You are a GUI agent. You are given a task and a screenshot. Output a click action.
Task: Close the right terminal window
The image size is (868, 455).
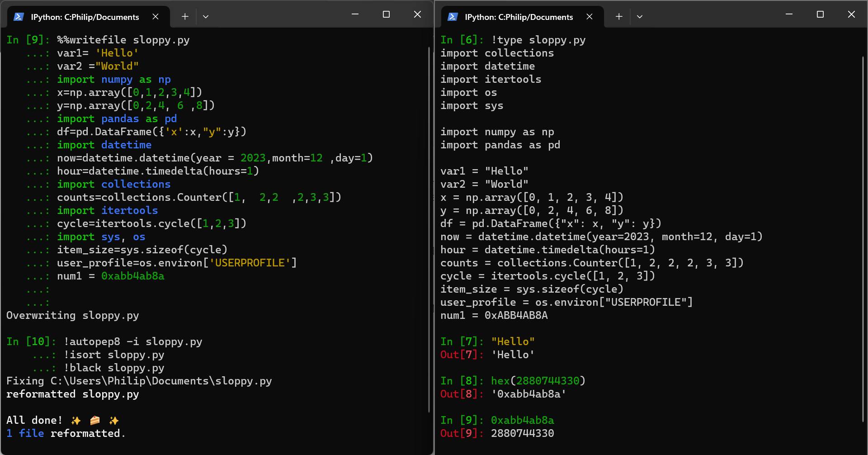pos(851,14)
